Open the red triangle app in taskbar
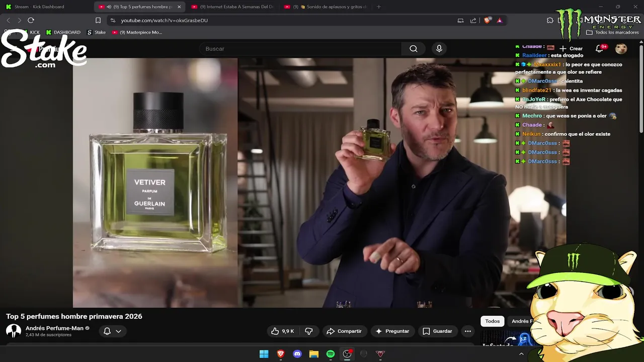644x362 pixels. (x=380, y=354)
